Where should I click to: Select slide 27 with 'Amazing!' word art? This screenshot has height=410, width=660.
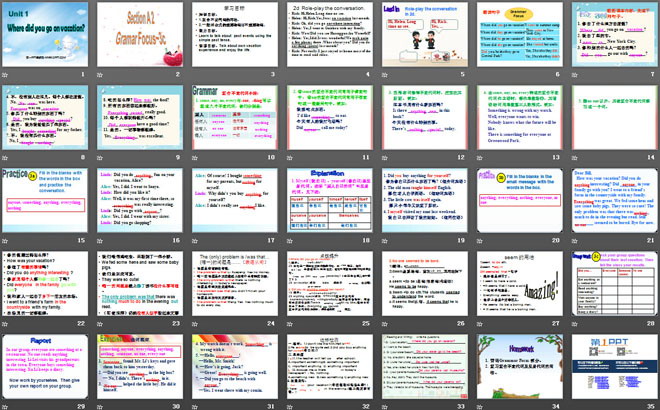pos(520,283)
